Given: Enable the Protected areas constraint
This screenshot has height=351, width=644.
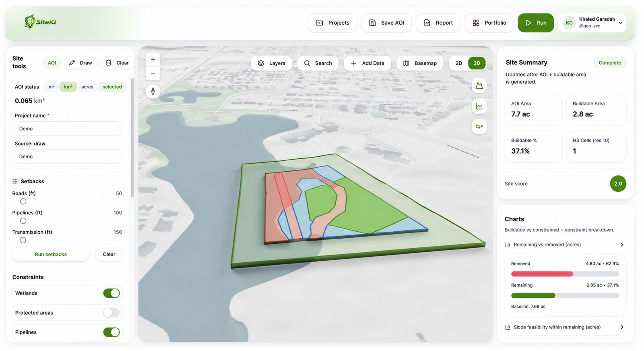Looking at the screenshot, I should click(111, 312).
